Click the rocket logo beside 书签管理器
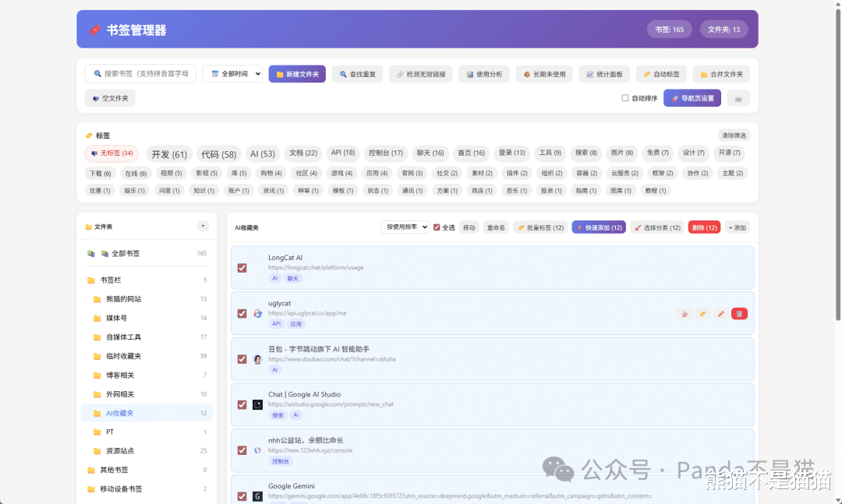842x504 pixels. click(94, 30)
